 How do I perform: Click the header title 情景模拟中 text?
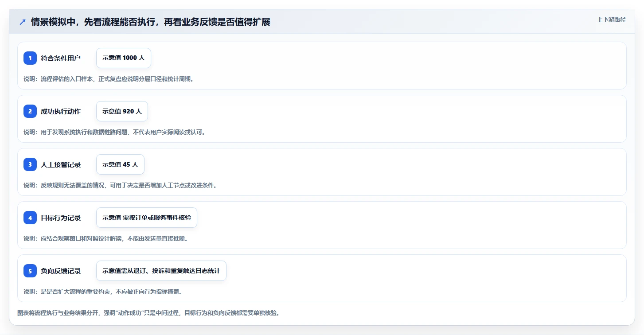coord(151,22)
